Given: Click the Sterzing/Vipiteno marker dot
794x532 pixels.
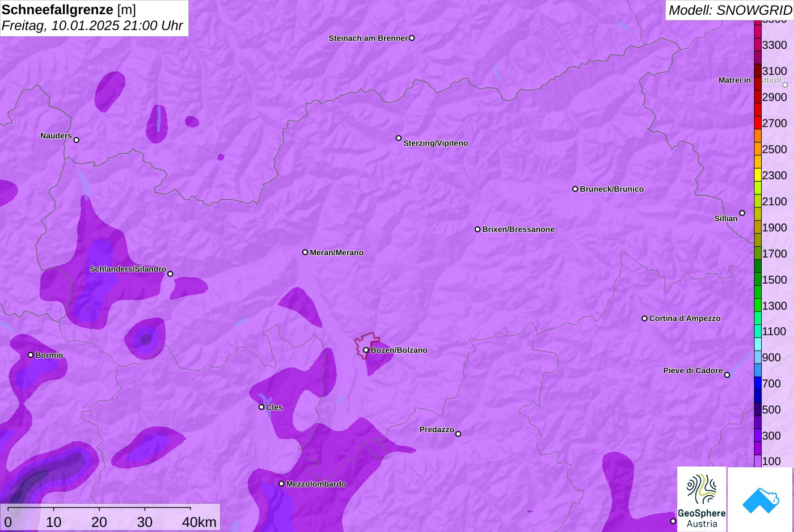Looking at the screenshot, I should tap(399, 138).
